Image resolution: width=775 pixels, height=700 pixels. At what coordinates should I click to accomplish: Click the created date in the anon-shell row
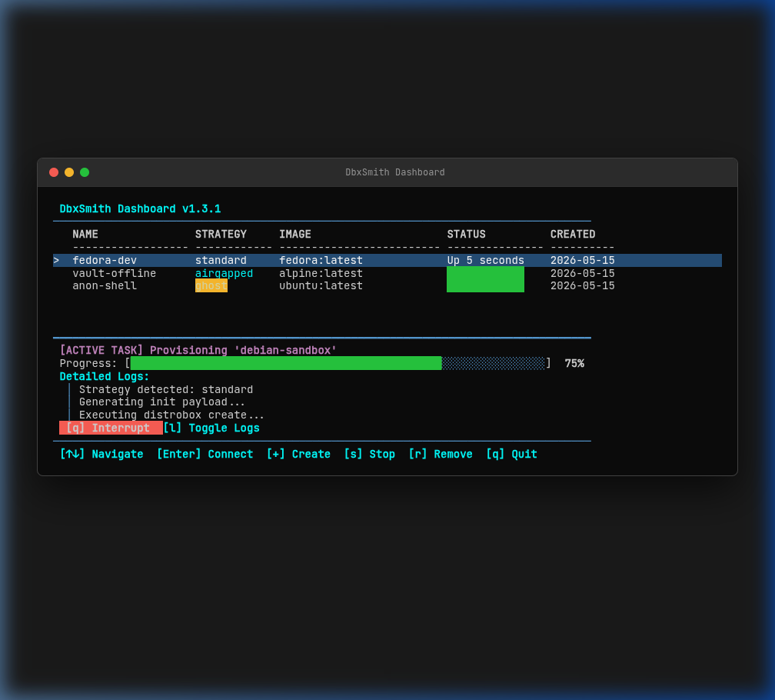(582, 285)
